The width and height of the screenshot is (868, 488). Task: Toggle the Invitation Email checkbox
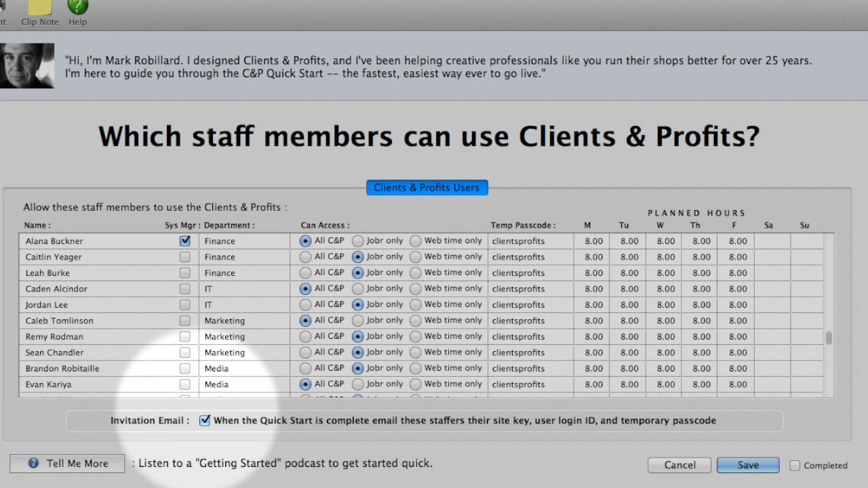205,420
